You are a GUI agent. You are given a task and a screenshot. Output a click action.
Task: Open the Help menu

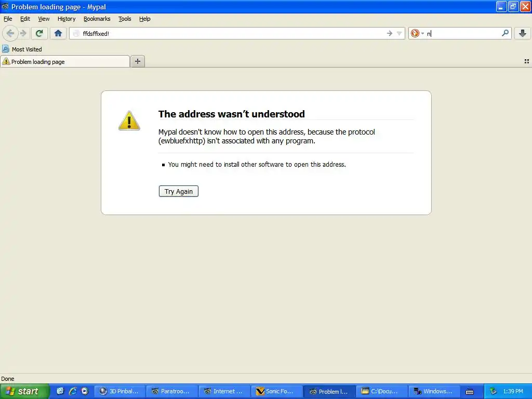[145, 19]
